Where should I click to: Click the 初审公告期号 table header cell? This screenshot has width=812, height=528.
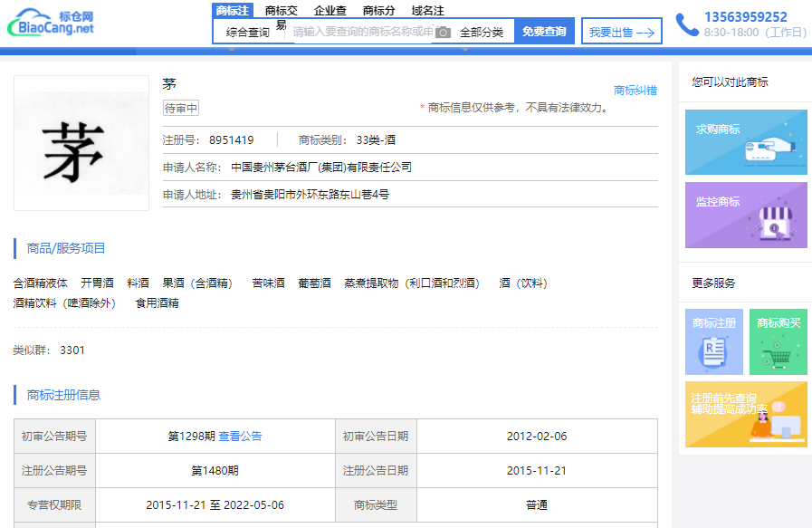tap(54, 437)
